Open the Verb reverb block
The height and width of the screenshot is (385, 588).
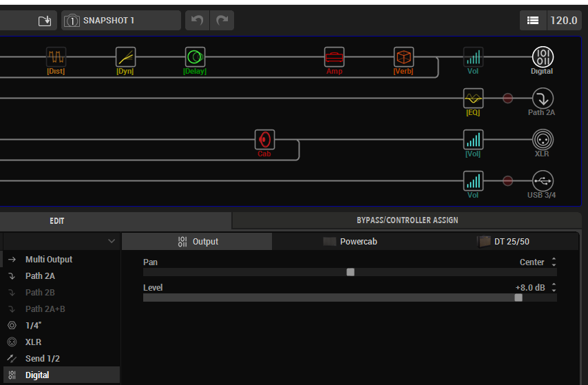pos(403,56)
